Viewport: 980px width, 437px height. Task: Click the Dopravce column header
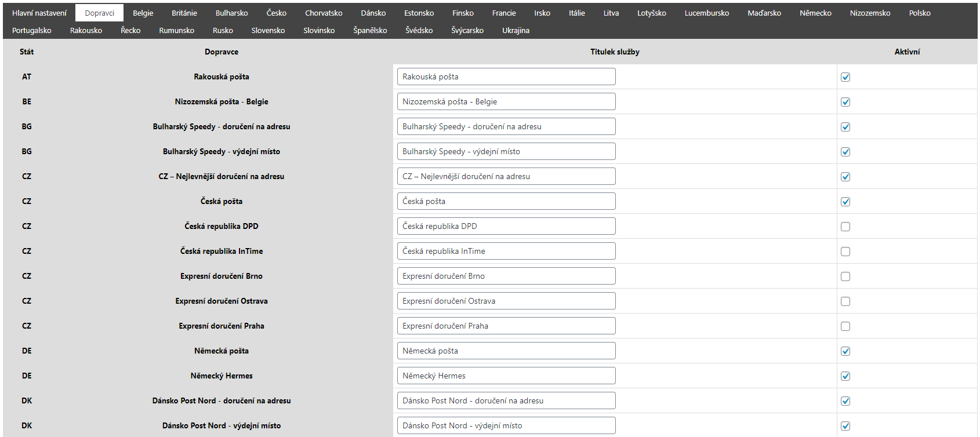click(x=222, y=52)
